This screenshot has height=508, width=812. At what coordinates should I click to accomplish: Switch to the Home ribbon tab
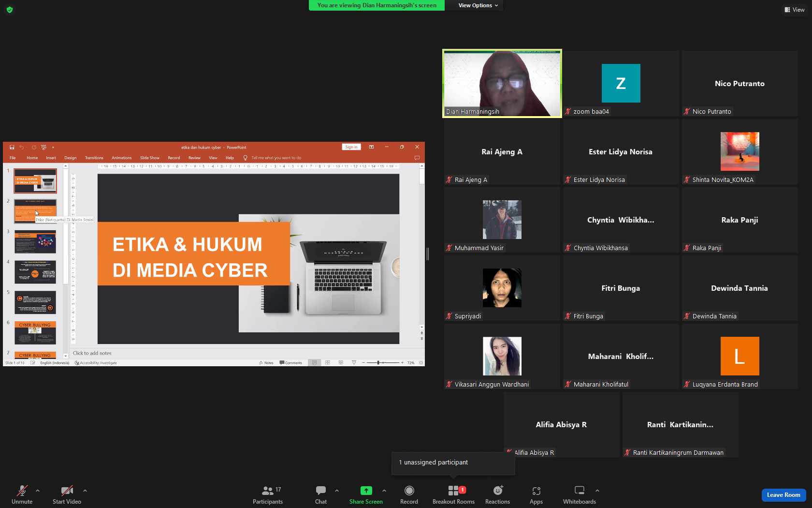(x=32, y=158)
